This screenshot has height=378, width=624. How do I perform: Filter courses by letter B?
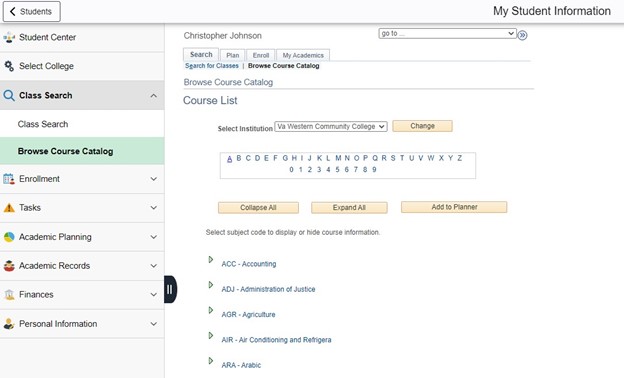pos(239,158)
